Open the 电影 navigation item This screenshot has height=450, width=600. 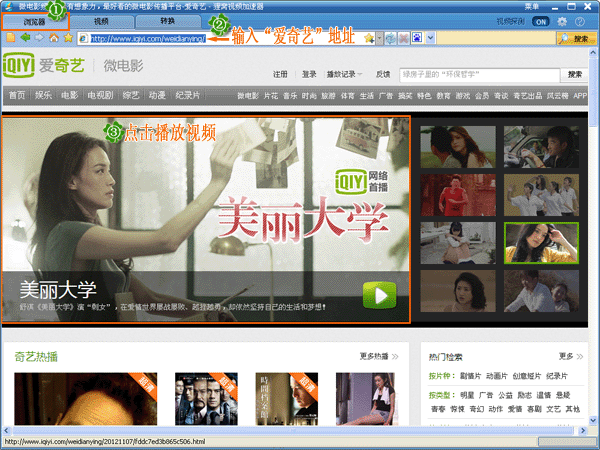70,95
